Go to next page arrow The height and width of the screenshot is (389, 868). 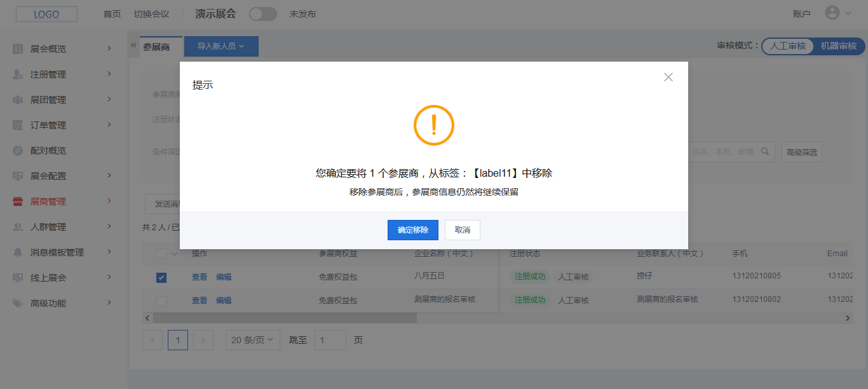[x=203, y=340]
